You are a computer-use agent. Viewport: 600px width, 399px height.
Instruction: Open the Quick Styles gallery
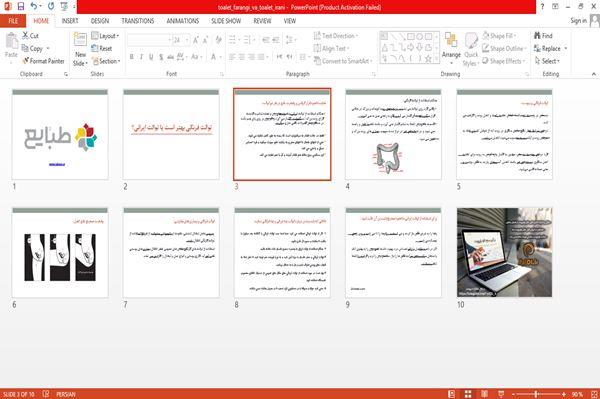pyautogui.click(x=471, y=49)
